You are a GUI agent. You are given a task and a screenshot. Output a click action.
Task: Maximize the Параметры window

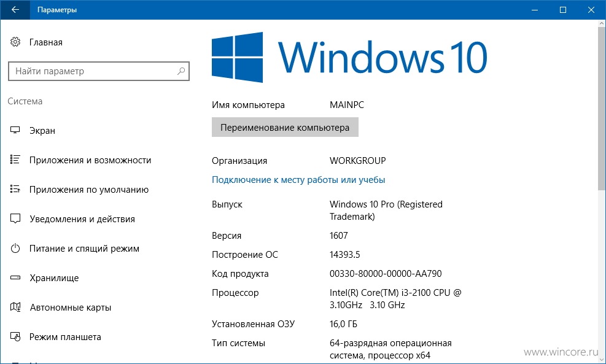click(563, 10)
